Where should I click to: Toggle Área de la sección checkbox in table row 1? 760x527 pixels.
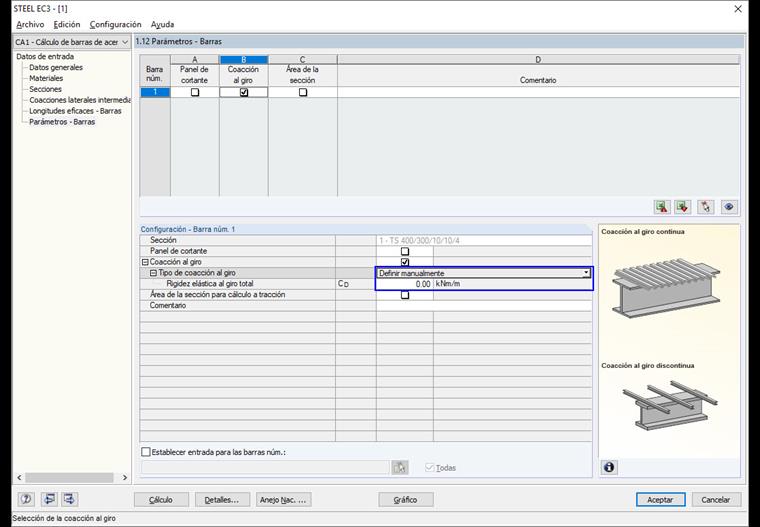tap(303, 92)
